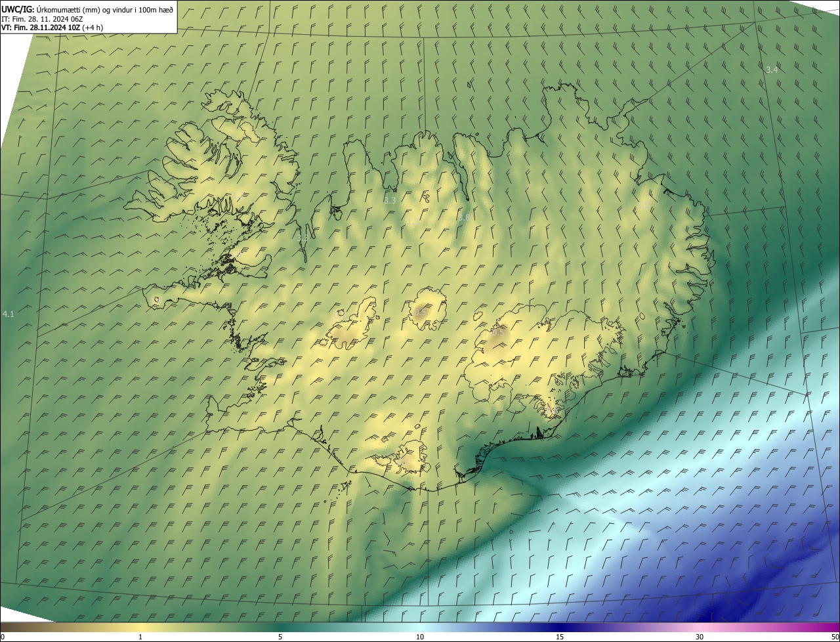Click the "1" tick on the color scale
This screenshot has height=642, width=840.
coord(140,637)
